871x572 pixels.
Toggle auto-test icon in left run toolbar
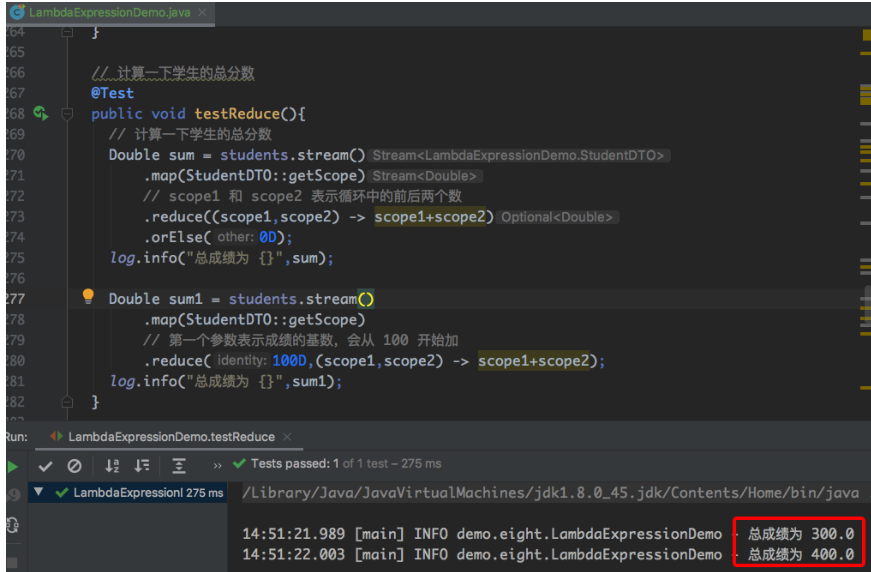click(x=12, y=525)
